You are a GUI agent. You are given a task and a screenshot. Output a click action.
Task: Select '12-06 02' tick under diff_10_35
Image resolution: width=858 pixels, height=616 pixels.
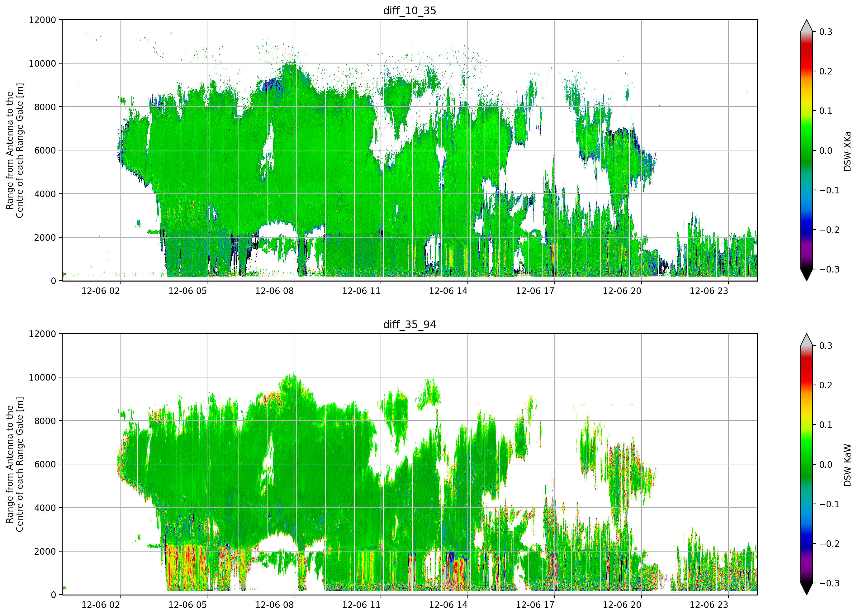101,291
